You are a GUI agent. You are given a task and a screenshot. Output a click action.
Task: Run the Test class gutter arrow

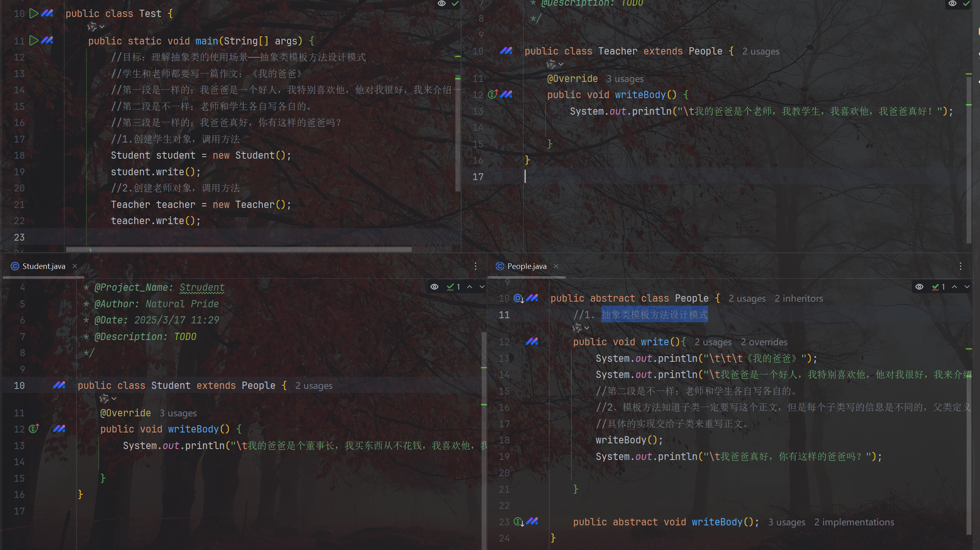pyautogui.click(x=34, y=13)
